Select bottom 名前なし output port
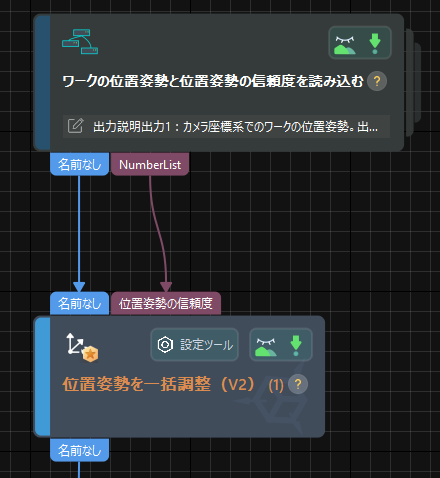 pos(79,450)
